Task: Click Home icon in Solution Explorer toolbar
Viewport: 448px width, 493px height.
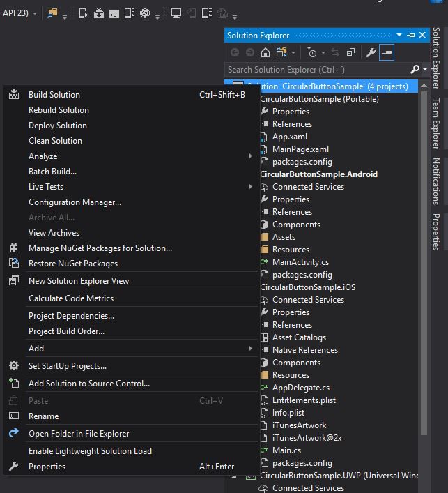Action: (x=265, y=52)
